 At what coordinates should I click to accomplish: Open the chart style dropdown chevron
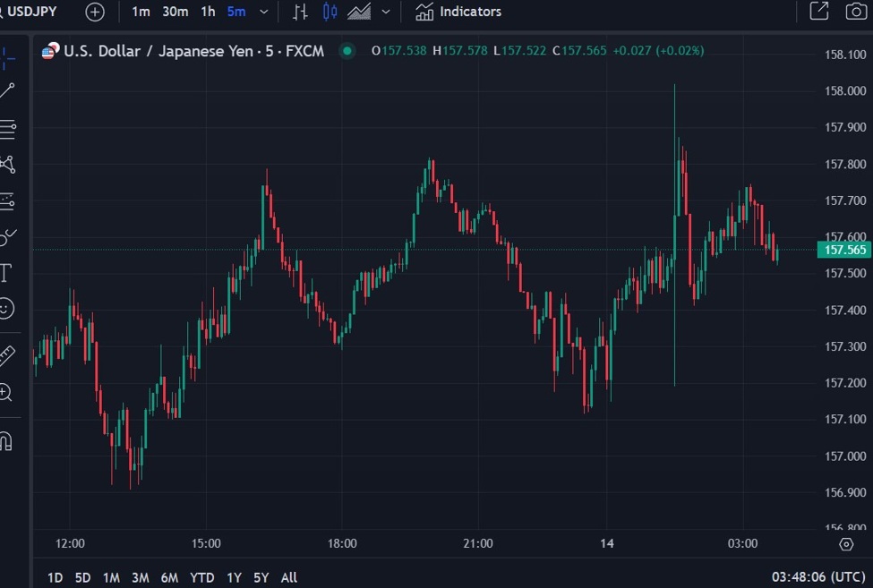point(385,12)
